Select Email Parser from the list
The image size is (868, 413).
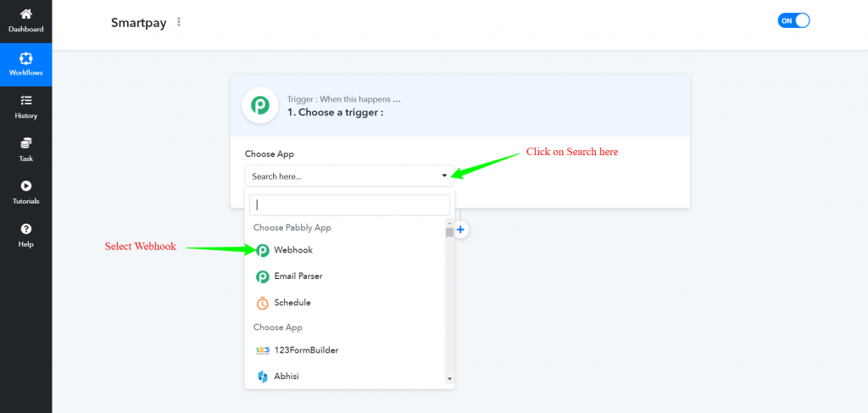(346, 276)
